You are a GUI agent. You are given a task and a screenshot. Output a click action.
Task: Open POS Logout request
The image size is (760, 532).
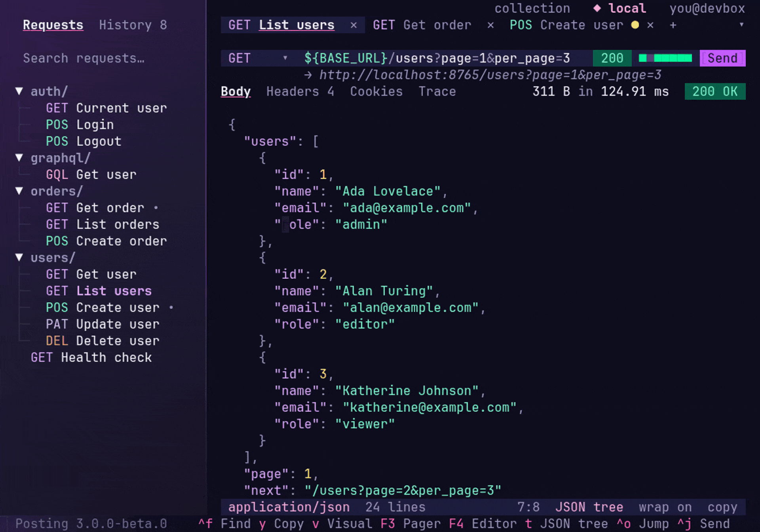coord(84,141)
